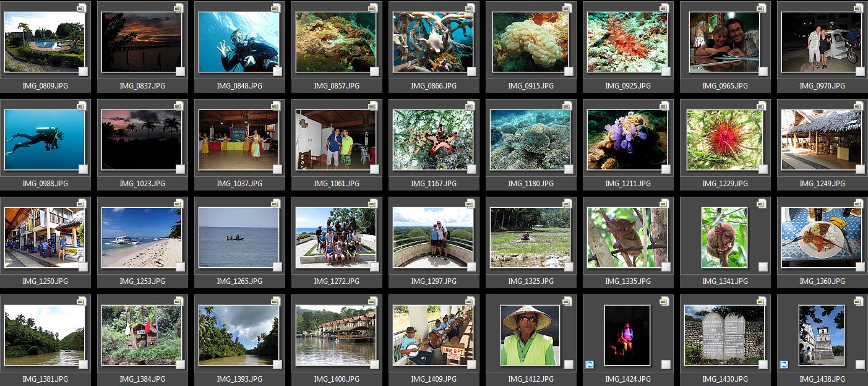
Task: Click the file type icon on IMG_0809.JPG
Action: [x=82, y=8]
